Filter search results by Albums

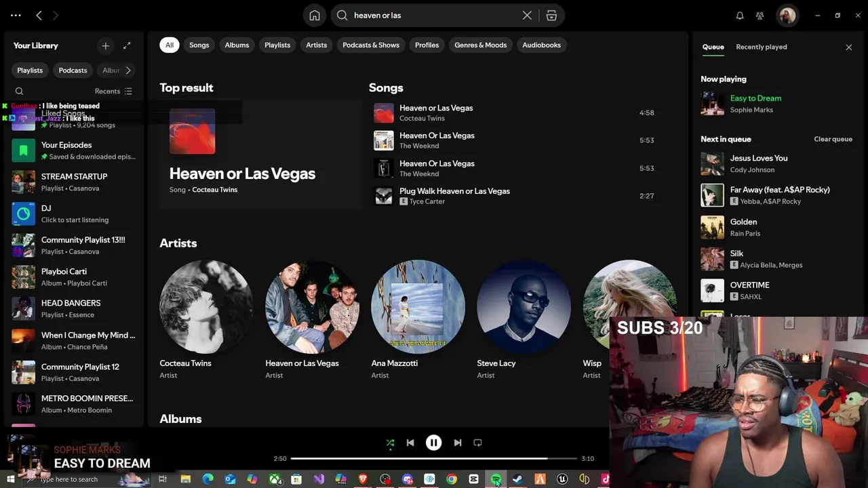pyautogui.click(x=237, y=45)
